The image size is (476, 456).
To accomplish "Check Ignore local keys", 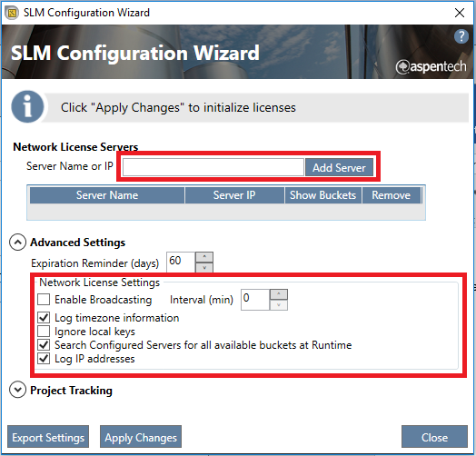I will [44, 332].
